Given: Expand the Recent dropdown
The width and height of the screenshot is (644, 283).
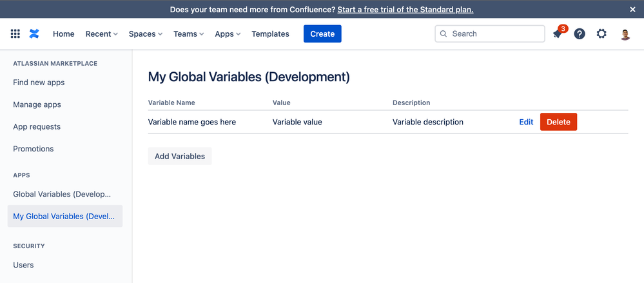Looking at the screenshot, I should [x=101, y=34].
